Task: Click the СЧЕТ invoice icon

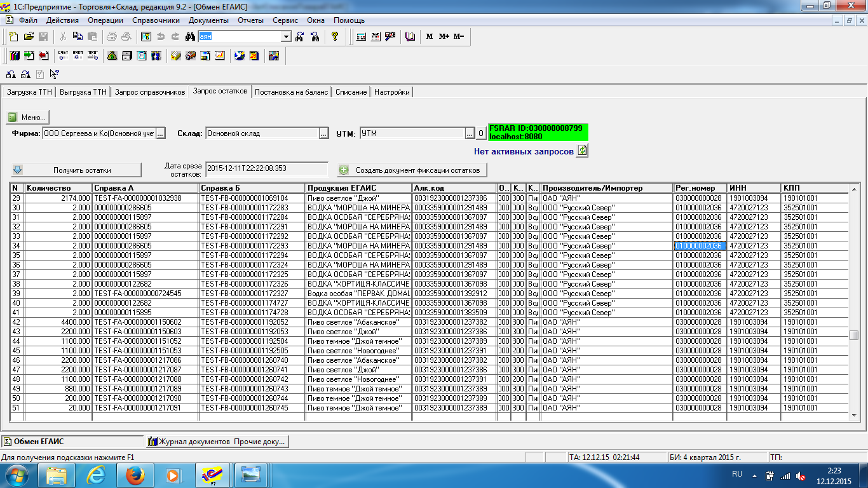Action: [x=63, y=56]
